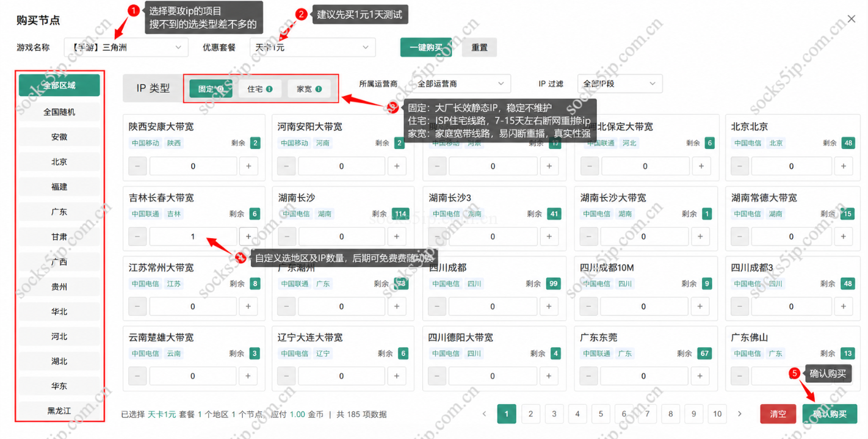Increase quantity for 河南安阳大带宽

click(x=397, y=166)
